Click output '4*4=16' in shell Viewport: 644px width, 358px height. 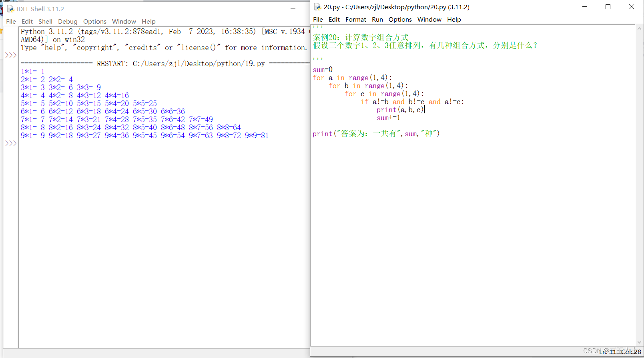pos(117,96)
